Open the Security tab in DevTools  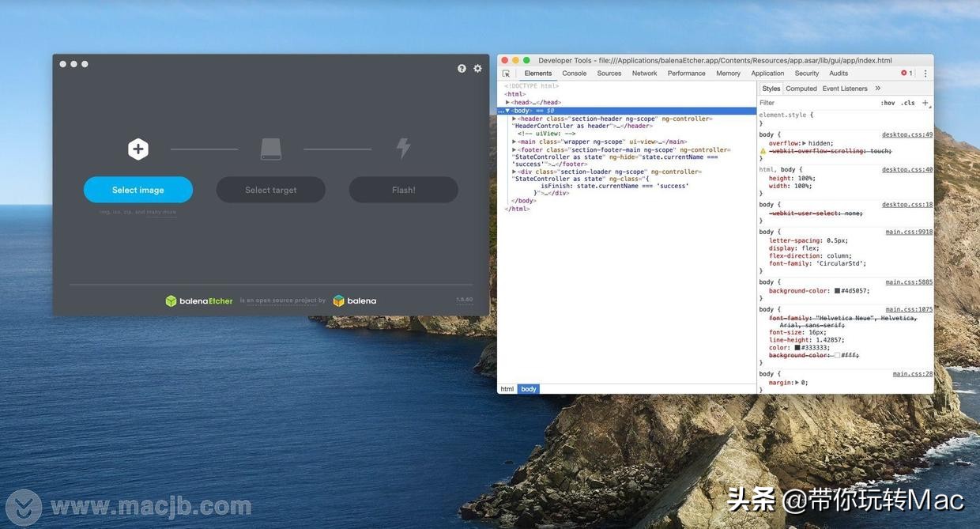click(807, 74)
